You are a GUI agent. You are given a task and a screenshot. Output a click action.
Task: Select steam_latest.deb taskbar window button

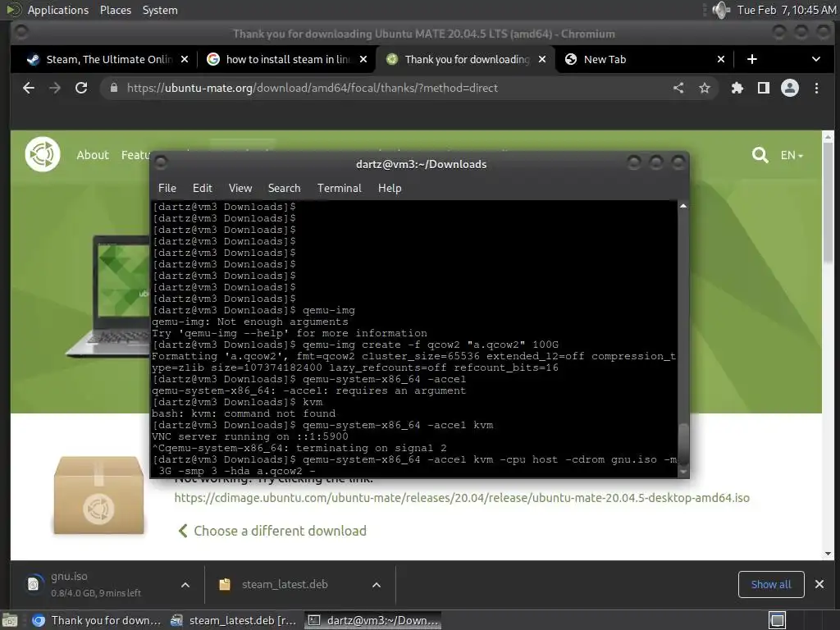234,620
